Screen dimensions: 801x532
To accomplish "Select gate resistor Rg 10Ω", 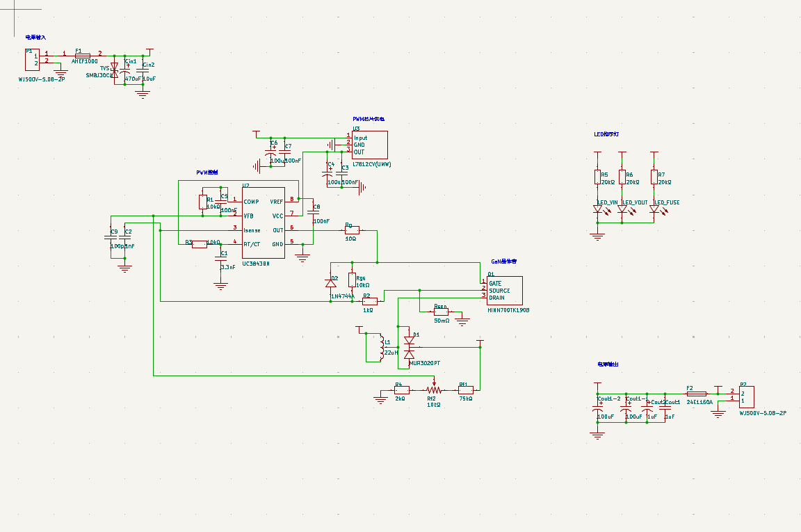I will [352, 230].
